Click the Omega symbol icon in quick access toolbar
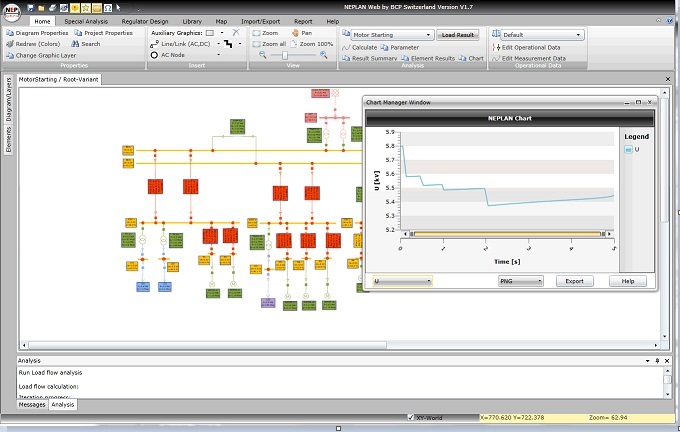 (108, 8)
